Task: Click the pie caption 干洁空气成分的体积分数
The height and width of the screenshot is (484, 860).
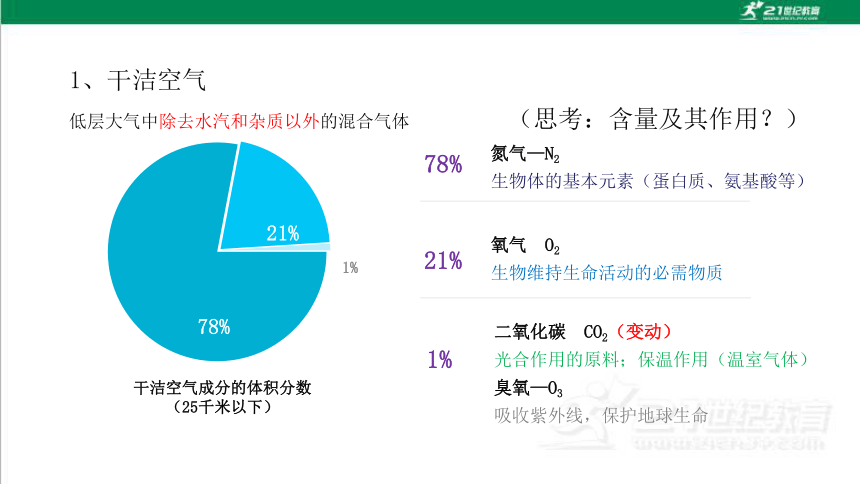Action: click(222, 388)
